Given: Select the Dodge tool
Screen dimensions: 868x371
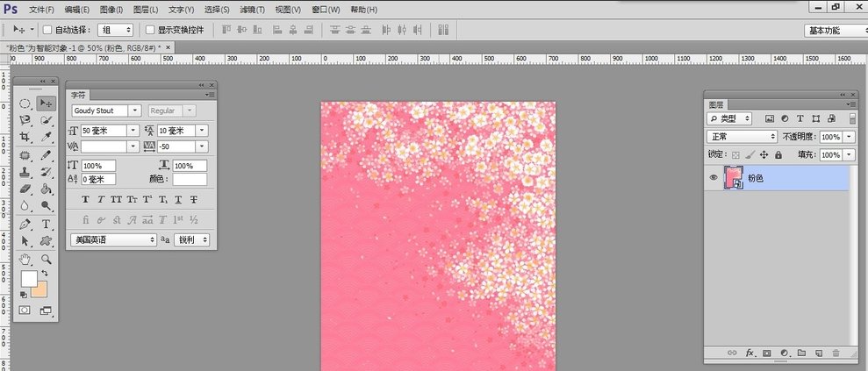Looking at the screenshot, I should pos(47,205).
